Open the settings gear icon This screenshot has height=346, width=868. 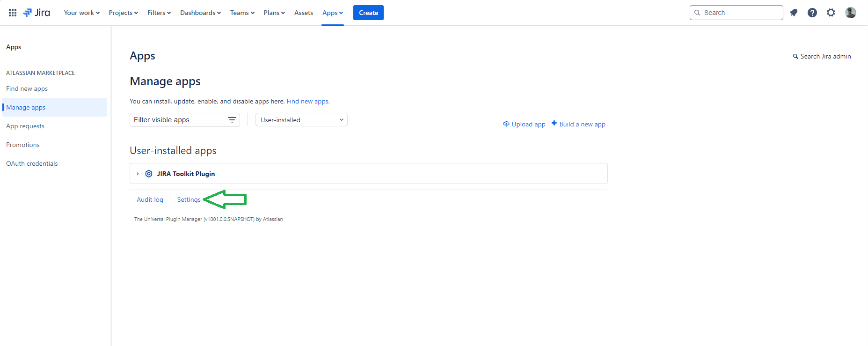831,13
